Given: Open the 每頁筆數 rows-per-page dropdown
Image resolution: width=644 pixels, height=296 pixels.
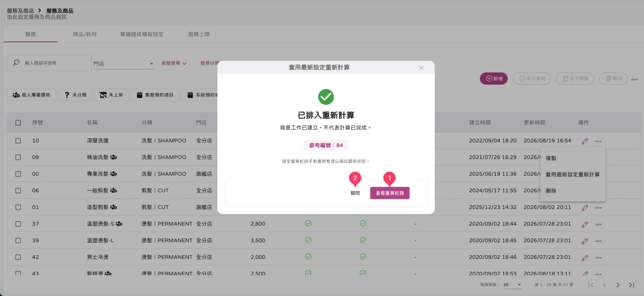Looking at the screenshot, I should [x=513, y=285].
